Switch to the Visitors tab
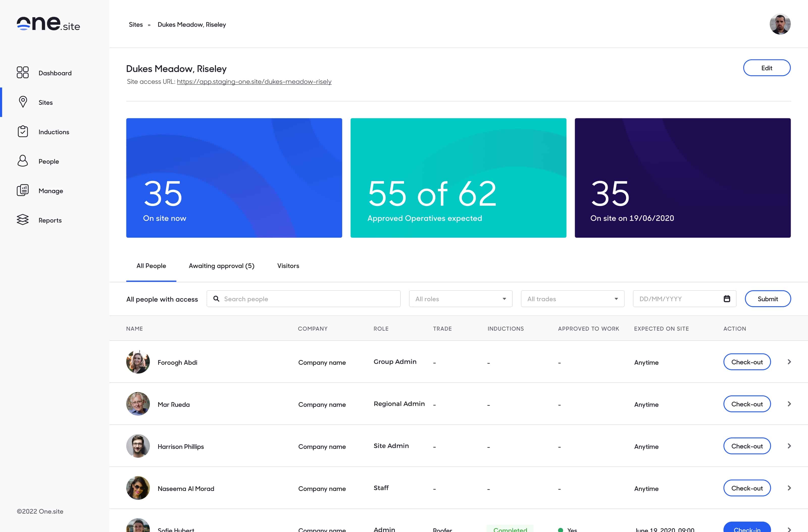This screenshot has width=808, height=532. click(288, 266)
